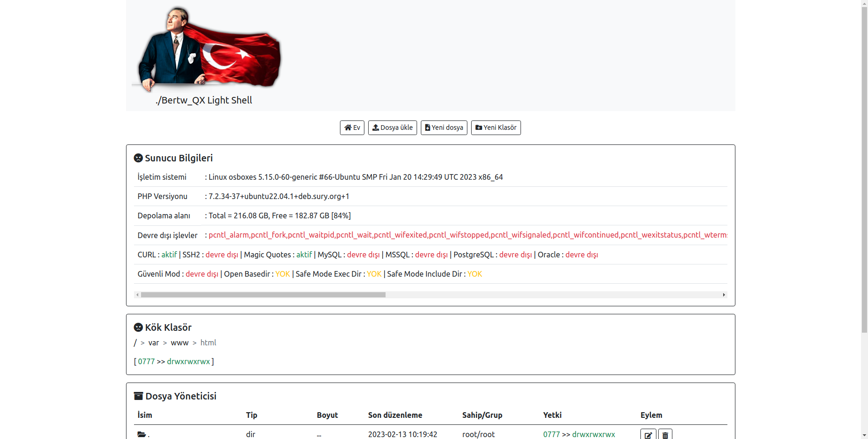The height and width of the screenshot is (439, 868).
Task: Navigate to var in breadcrumb
Action: tap(154, 343)
